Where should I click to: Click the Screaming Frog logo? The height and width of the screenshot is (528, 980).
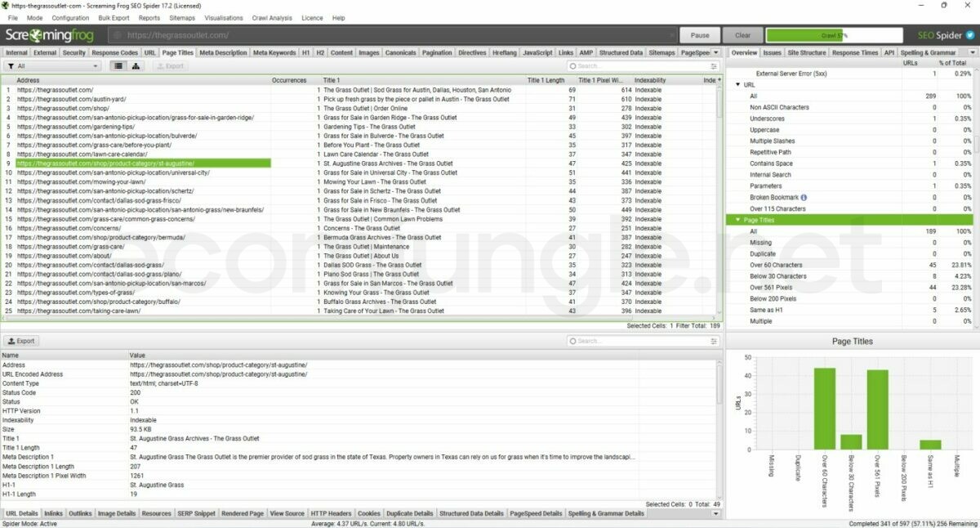[x=50, y=36]
